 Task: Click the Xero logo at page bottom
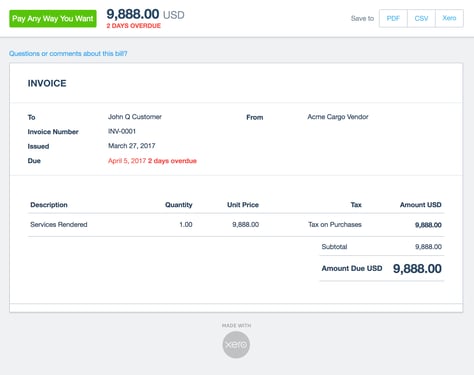point(236,345)
